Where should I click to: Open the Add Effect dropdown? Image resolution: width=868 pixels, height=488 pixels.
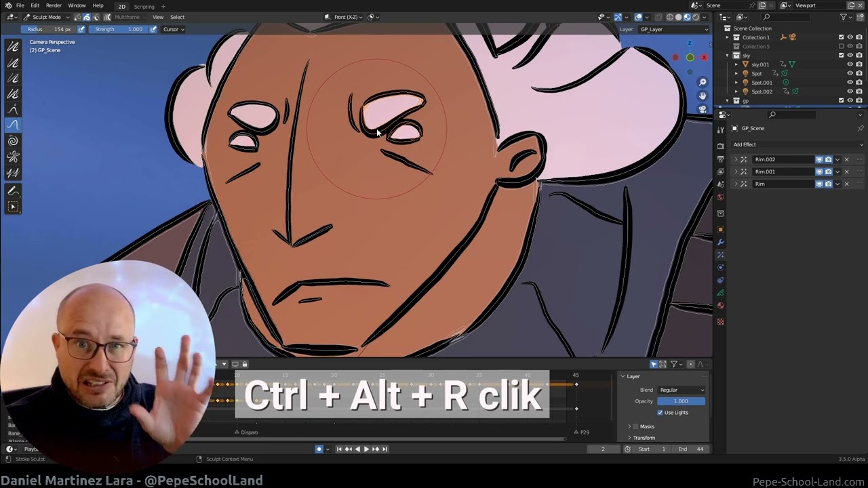[797, 144]
